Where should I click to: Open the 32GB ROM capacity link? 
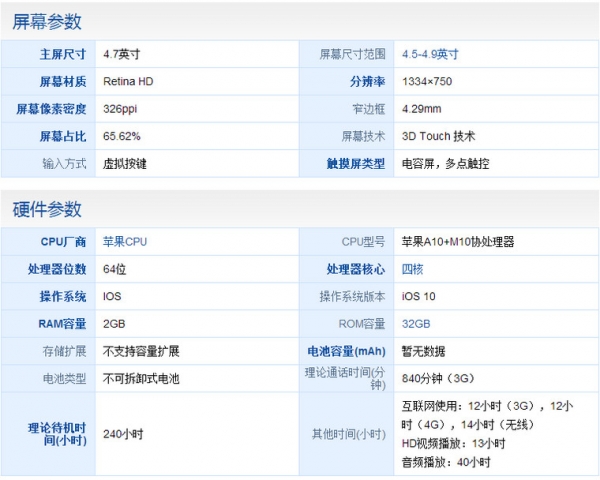tap(415, 324)
